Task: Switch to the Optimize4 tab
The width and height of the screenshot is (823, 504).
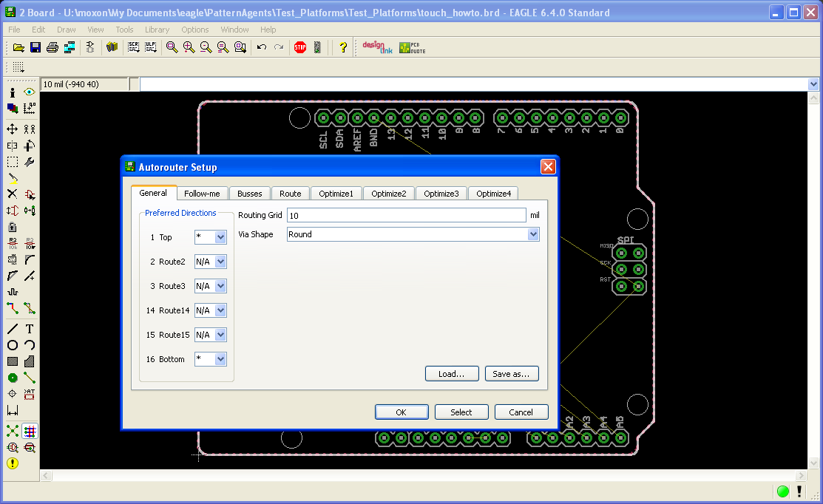Action: point(493,194)
